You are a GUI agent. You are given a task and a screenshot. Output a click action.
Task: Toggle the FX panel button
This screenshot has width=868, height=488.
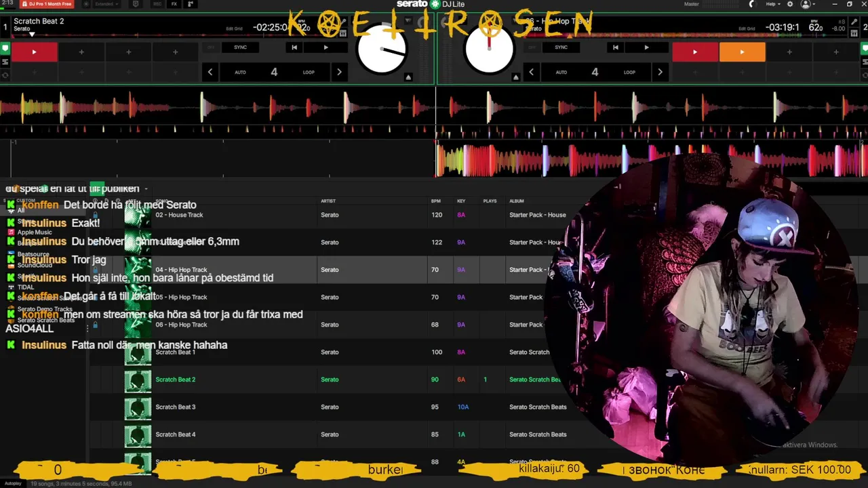tap(174, 4)
